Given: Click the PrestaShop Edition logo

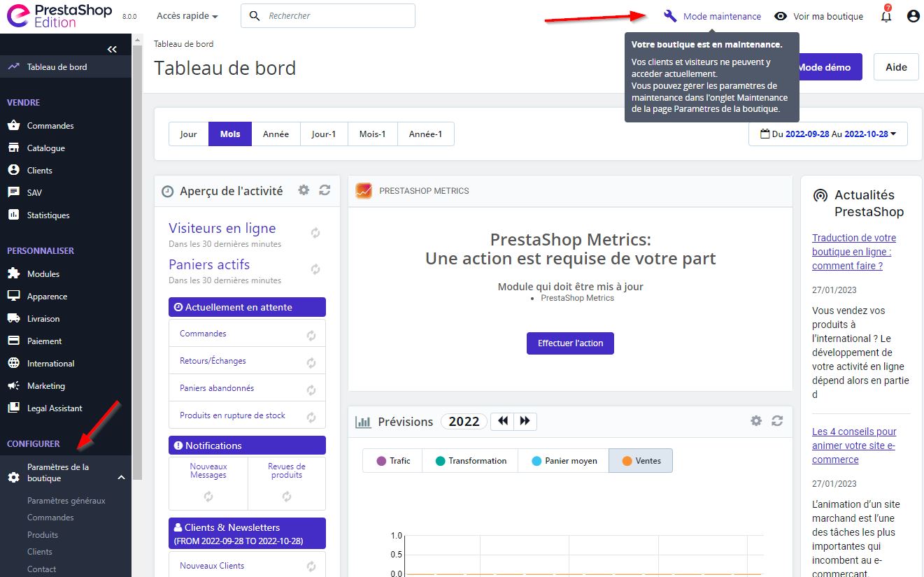Looking at the screenshot, I should click(x=59, y=16).
